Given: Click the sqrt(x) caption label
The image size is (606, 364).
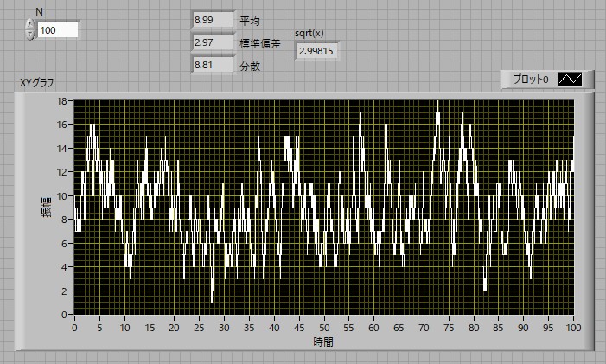Looking at the screenshot, I should (x=309, y=34).
